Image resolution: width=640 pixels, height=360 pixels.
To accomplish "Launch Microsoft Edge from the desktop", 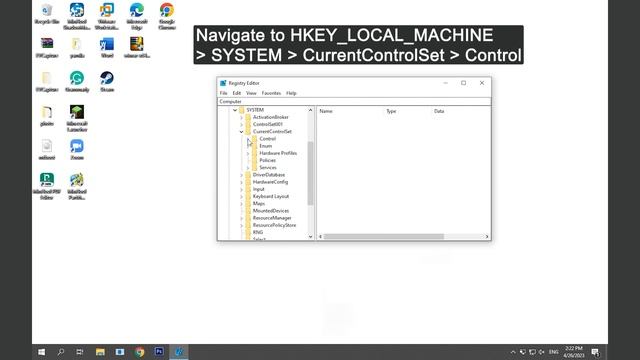I will point(137,16).
